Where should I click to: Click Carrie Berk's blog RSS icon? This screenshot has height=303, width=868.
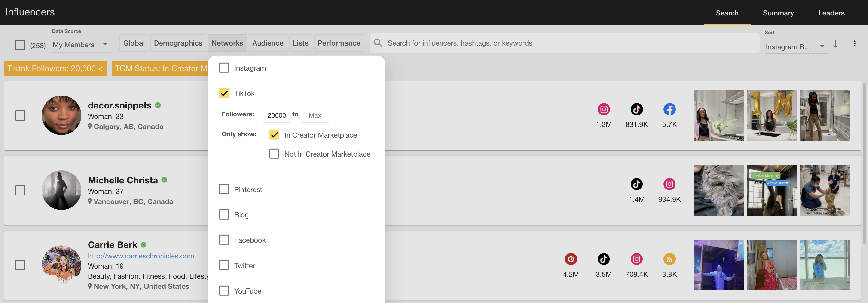pos(669,259)
